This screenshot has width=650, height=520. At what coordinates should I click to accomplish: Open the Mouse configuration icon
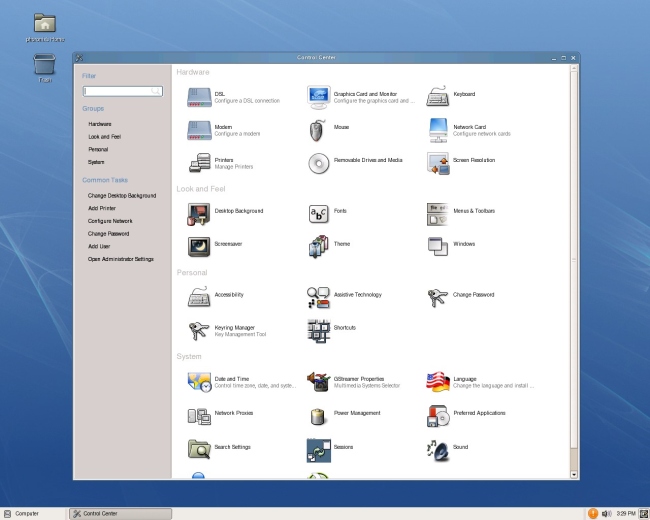[318, 130]
